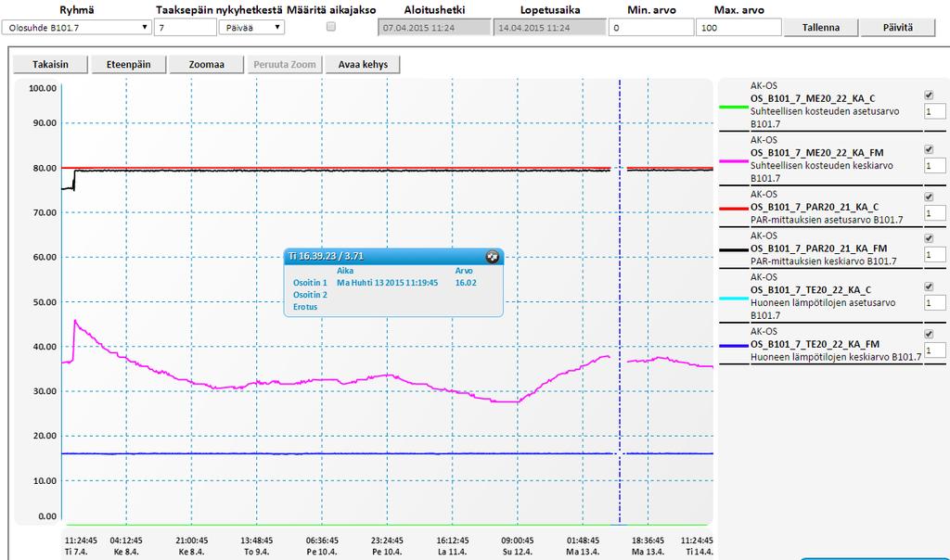This screenshot has width=950, height=560.
Task: Toggle checkbox for OS_B101_7_ME20_22_KA_FM series
Action: pyautogui.click(x=929, y=149)
